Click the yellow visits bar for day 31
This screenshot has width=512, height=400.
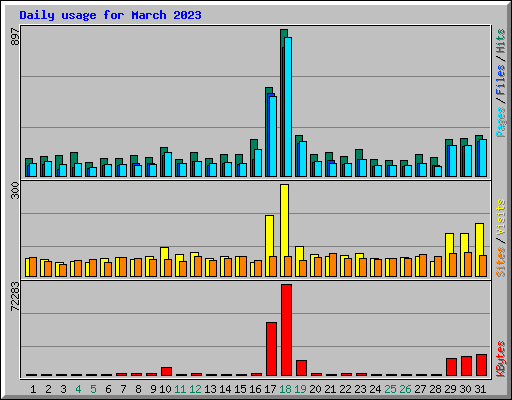click(x=479, y=239)
